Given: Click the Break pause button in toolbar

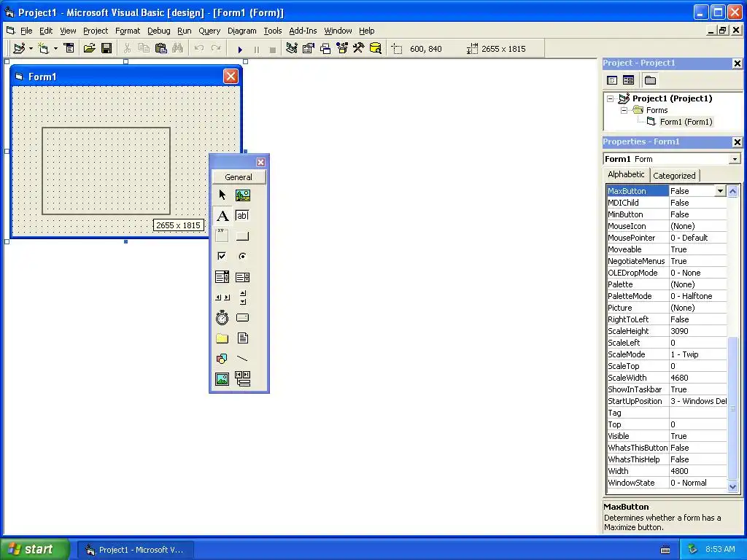Looking at the screenshot, I should click(x=256, y=49).
